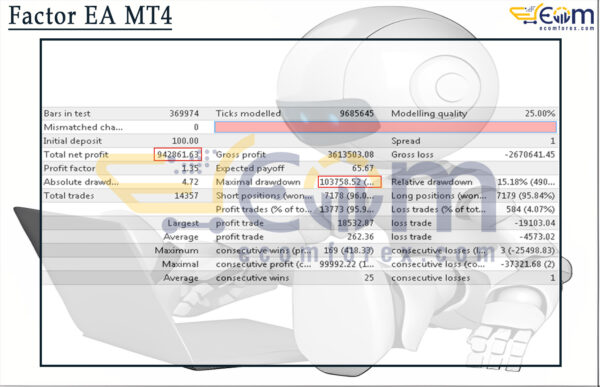Viewport: 600px width, 387px height.
Task: Select the 'Maximum' row header
Action: point(176,251)
